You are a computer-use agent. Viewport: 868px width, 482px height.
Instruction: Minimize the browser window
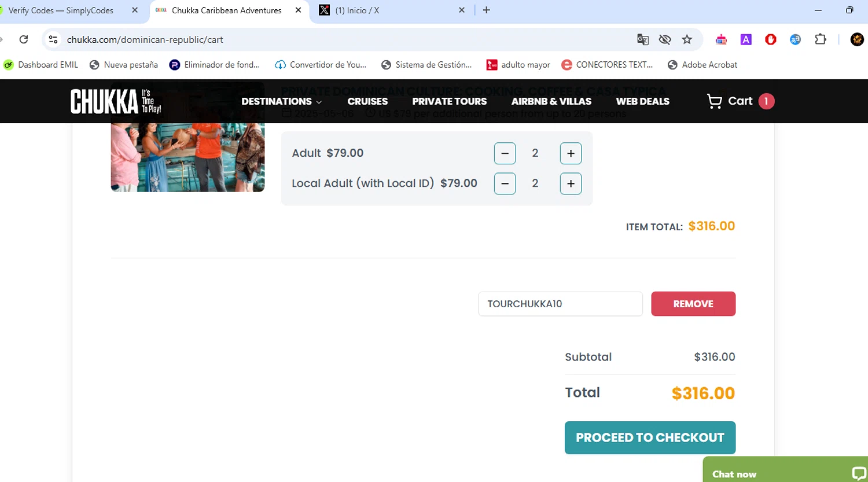pos(818,10)
